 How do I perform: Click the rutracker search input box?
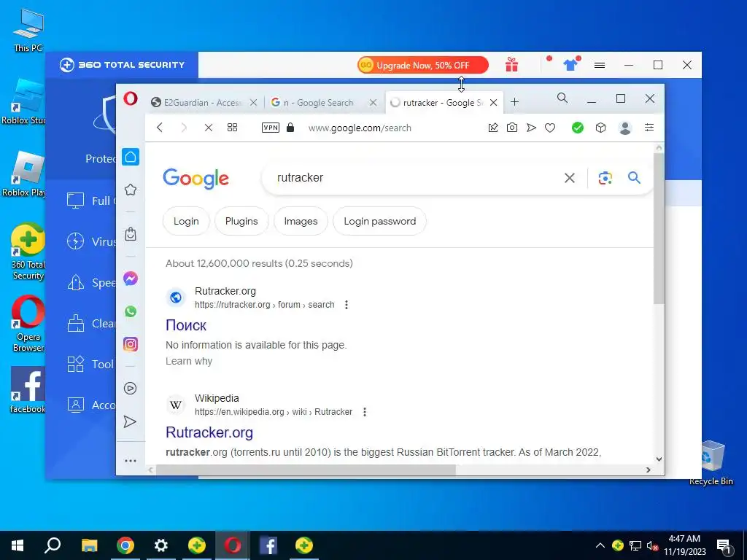pyautogui.click(x=414, y=178)
